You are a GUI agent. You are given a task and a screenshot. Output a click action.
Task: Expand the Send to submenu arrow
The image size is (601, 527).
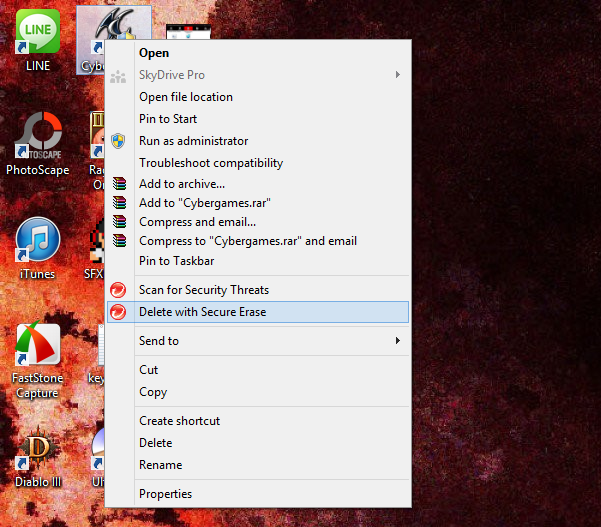click(397, 341)
